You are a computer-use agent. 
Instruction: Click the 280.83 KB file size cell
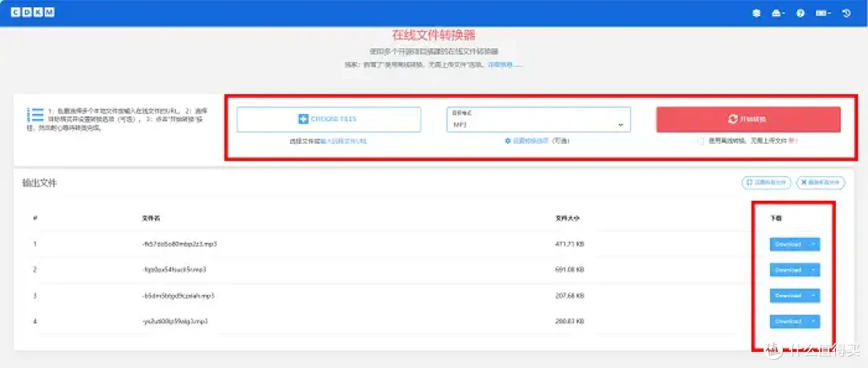pyautogui.click(x=570, y=321)
